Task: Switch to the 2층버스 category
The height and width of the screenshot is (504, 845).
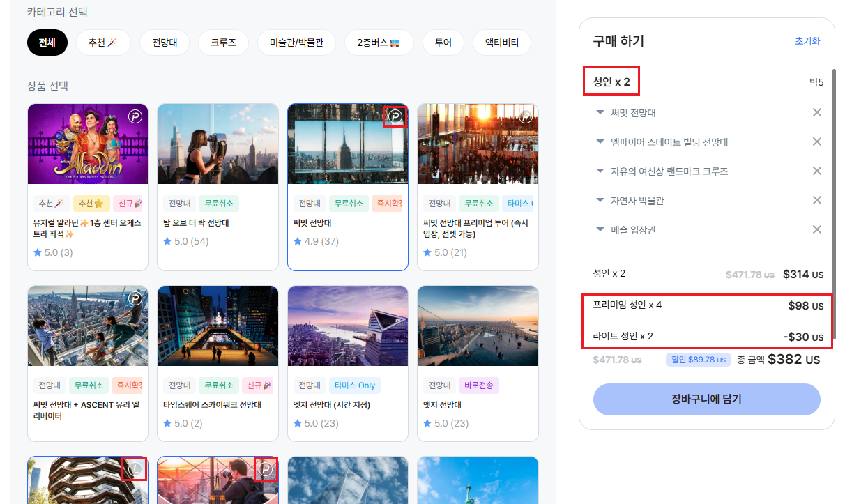Action: 379,43
